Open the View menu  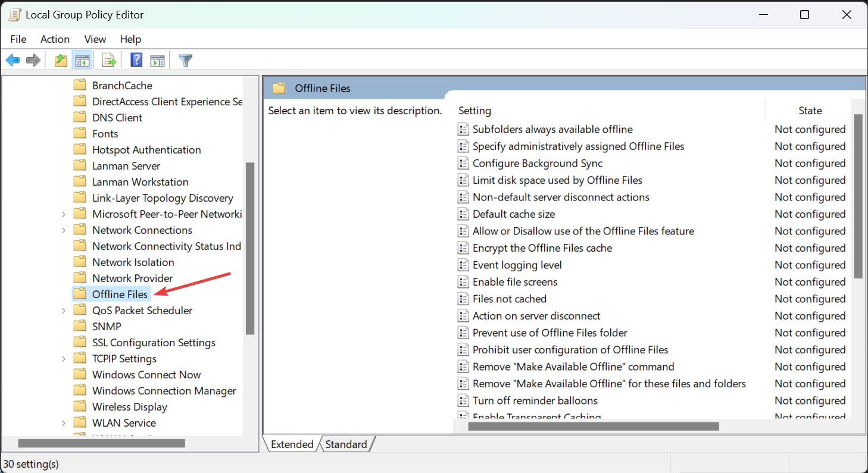tap(95, 39)
